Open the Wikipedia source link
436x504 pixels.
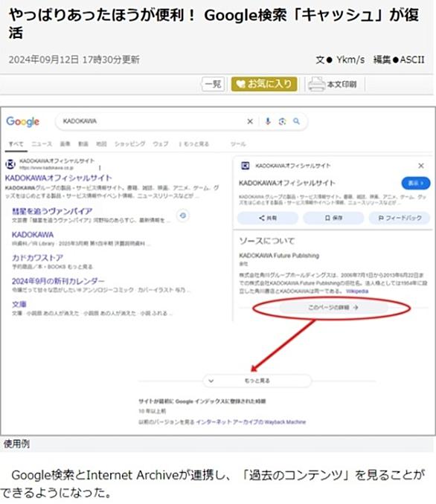click(x=357, y=291)
